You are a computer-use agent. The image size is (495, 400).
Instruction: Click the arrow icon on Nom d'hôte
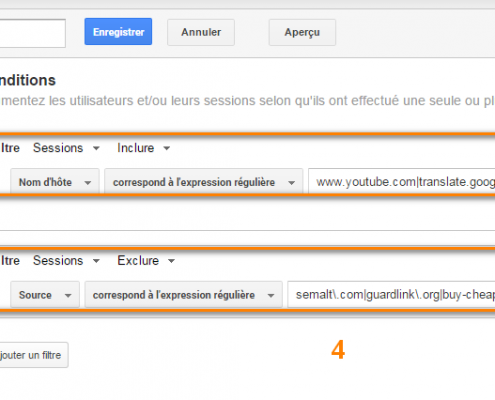pyautogui.click(x=88, y=183)
